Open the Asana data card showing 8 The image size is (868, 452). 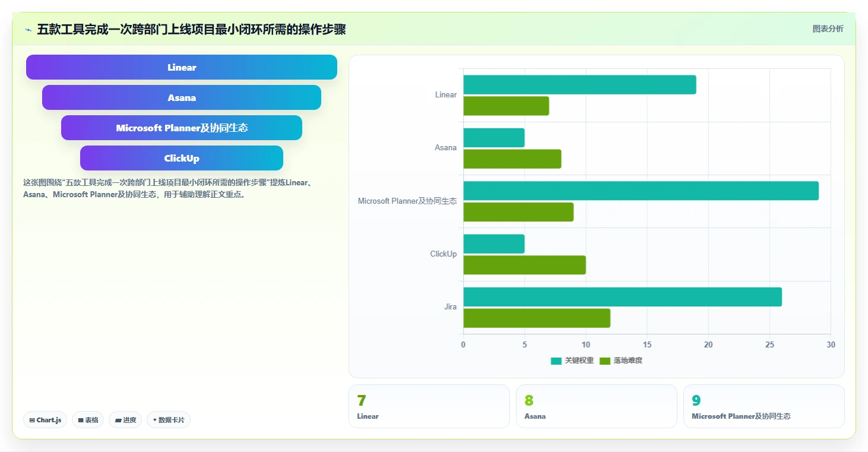[x=597, y=406]
